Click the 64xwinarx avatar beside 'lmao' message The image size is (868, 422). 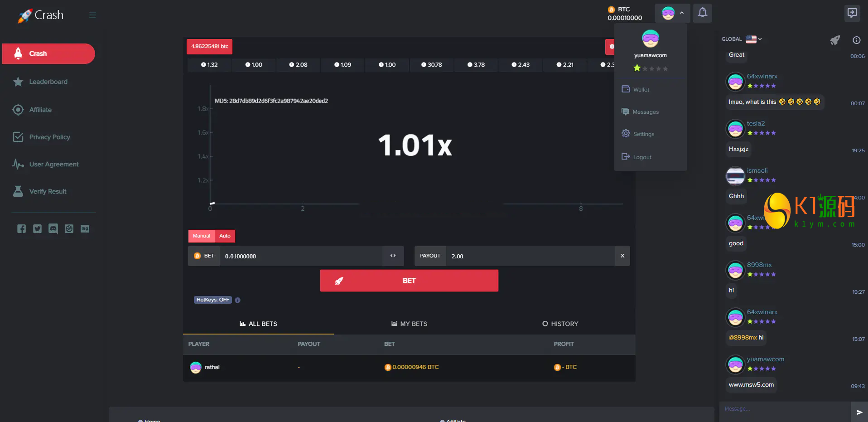735,82
